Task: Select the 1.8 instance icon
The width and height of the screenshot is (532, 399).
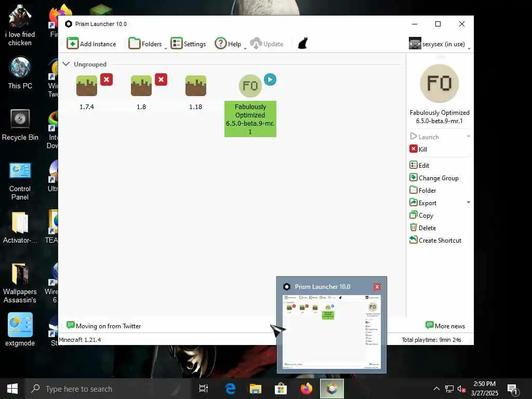Action: 141,86
